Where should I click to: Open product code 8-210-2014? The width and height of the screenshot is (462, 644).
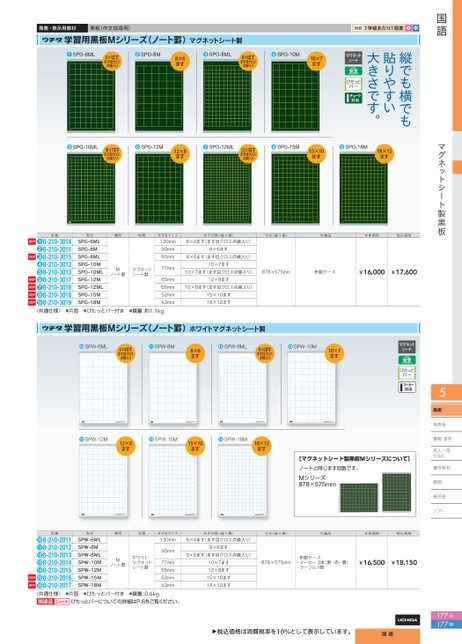(x=55, y=563)
